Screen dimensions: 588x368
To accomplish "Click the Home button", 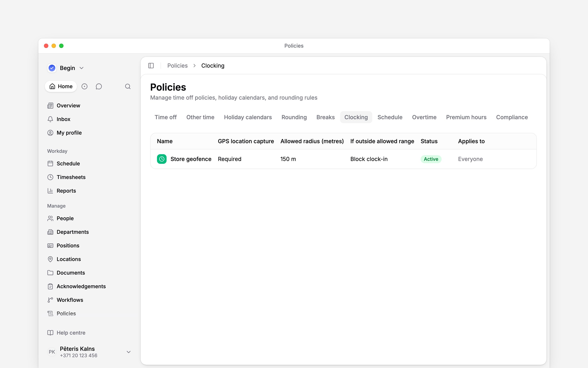I will point(61,86).
